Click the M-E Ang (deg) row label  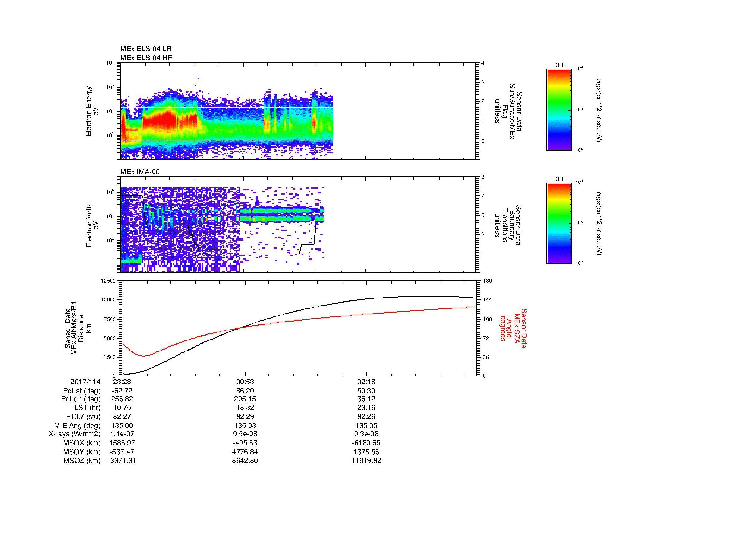pyautogui.click(x=77, y=425)
